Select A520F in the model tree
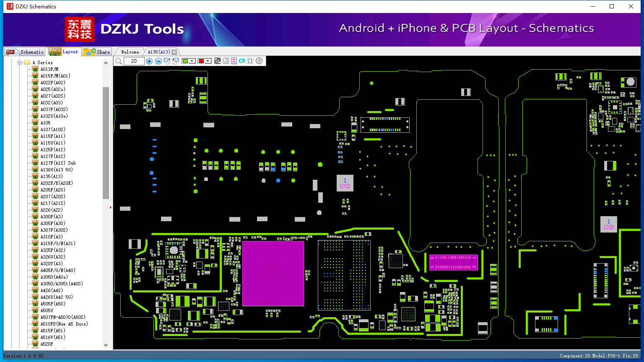644x362 pixels. pos(47,344)
